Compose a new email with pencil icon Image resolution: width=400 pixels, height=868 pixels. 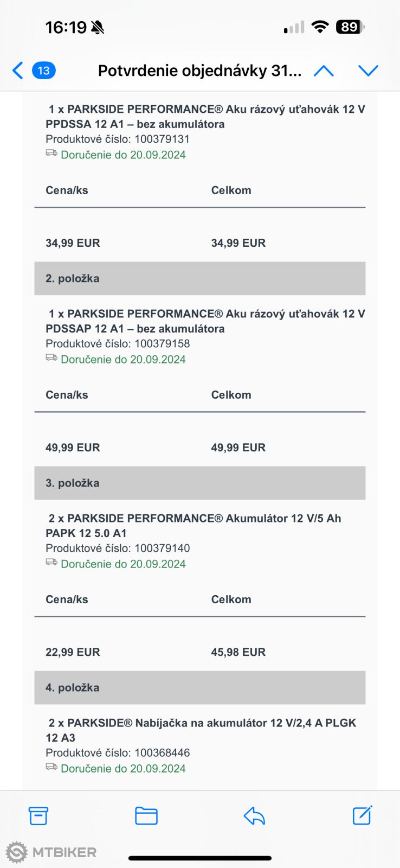362,815
